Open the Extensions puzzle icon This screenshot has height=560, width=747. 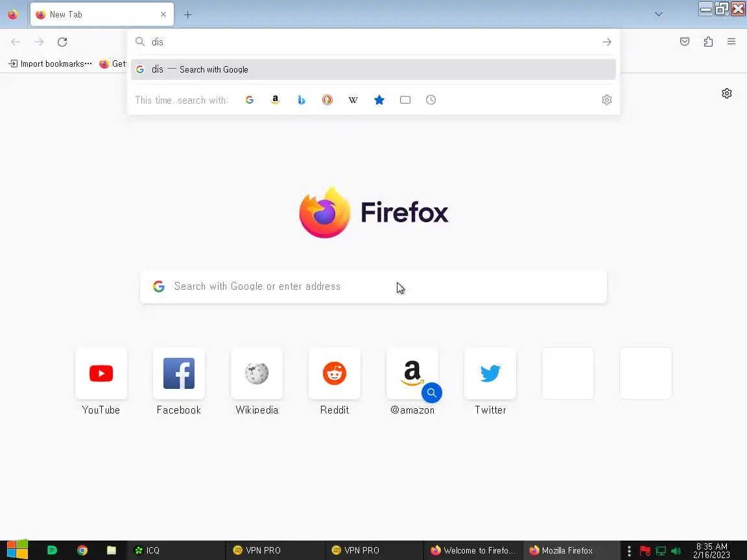[x=708, y=42]
